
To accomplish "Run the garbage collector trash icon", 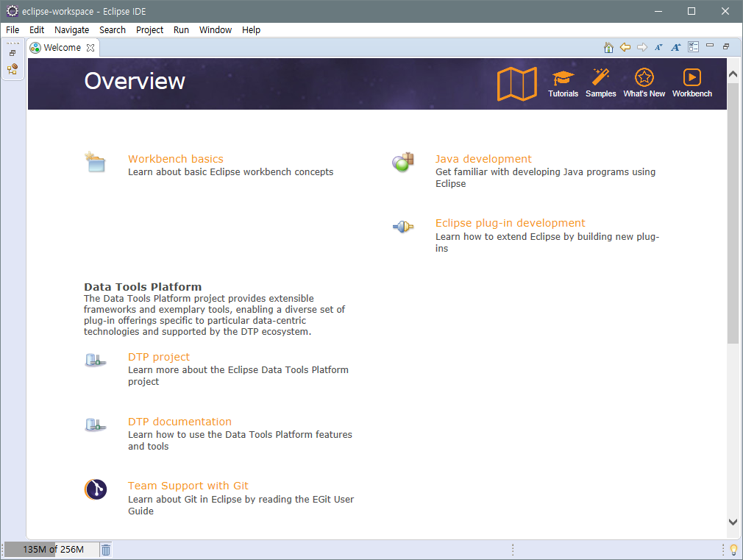I will 106,550.
